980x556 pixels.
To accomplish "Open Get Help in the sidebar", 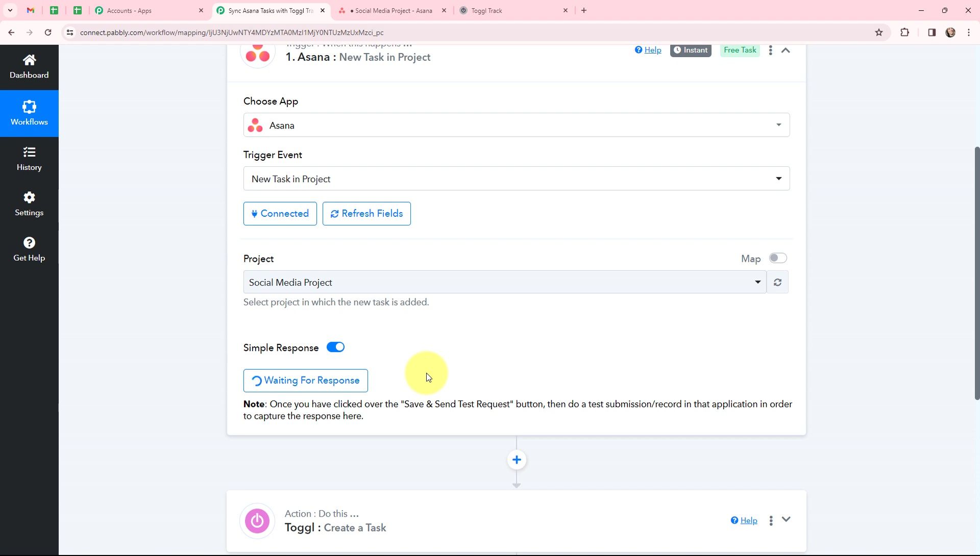I will pyautogui.click(x=29, y=249).
